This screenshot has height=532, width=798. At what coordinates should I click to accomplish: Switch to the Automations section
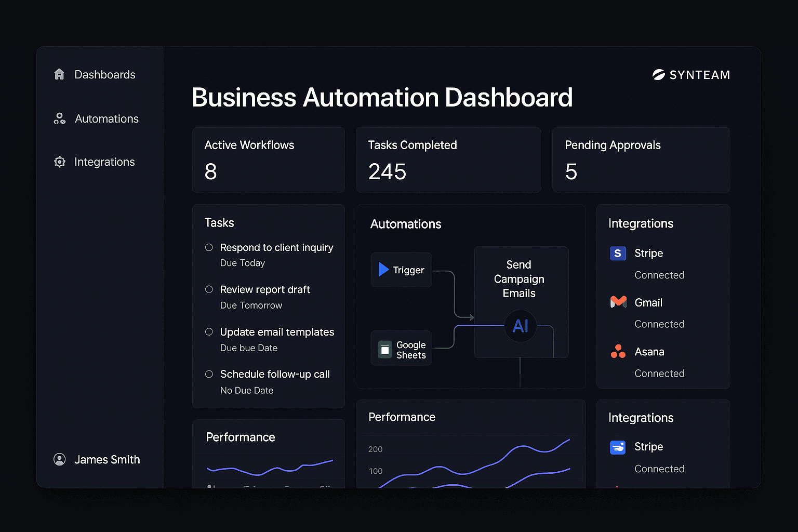[107, 118]
